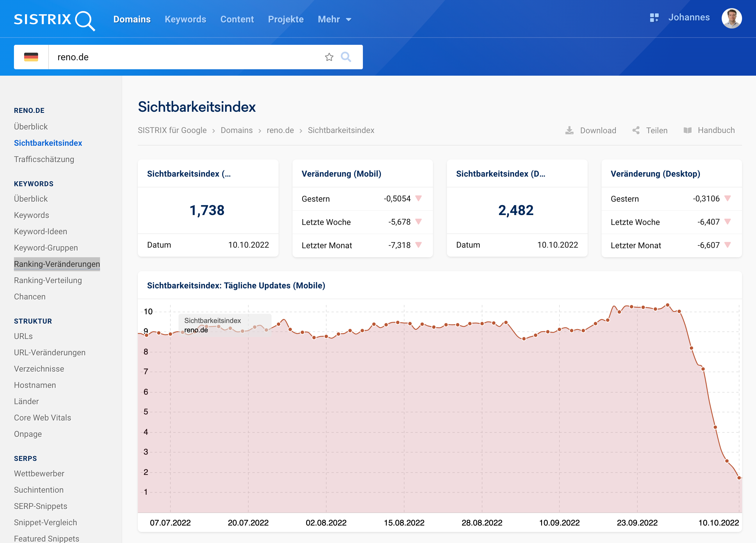Click the Download icon
This screenshot has width=756, height=543.
[x=569, y=130]
